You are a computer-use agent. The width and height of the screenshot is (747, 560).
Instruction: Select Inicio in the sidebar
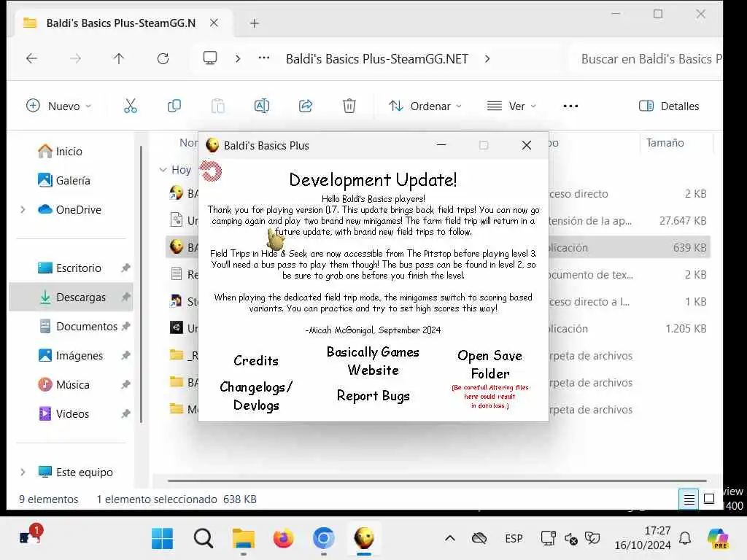point(69,152)
